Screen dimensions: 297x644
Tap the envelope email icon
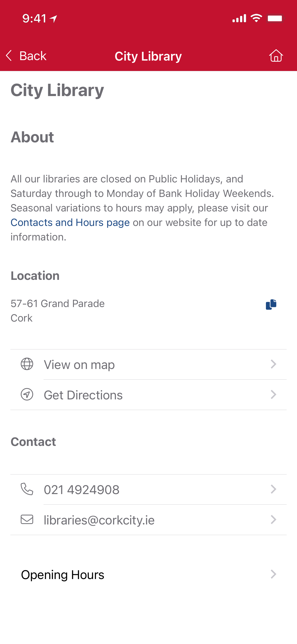pyautogui.click(x=27, y=519)
